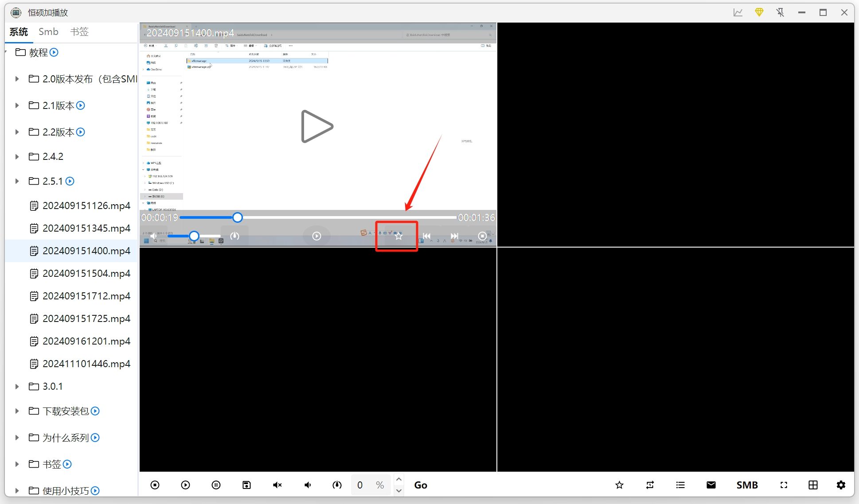Toggle mute with the speaker-x icon
Image resolution: width=859 pixels, height=504 pixels.
[x=277, y=485]
